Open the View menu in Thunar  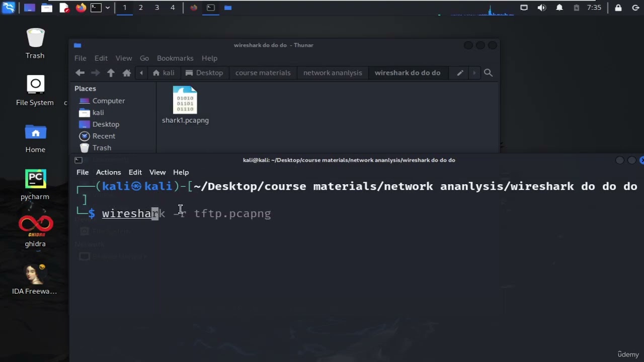click(x=124, y=58)
